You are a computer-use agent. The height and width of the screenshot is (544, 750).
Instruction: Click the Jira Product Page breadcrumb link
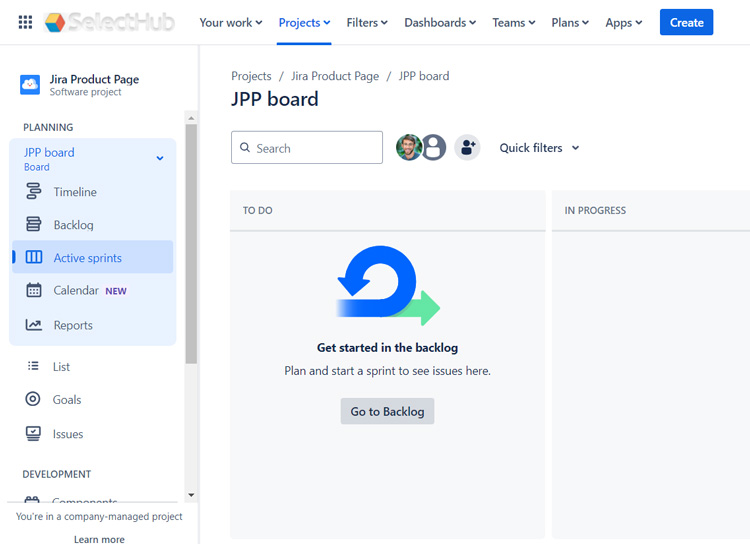click(x=335, y=76)
